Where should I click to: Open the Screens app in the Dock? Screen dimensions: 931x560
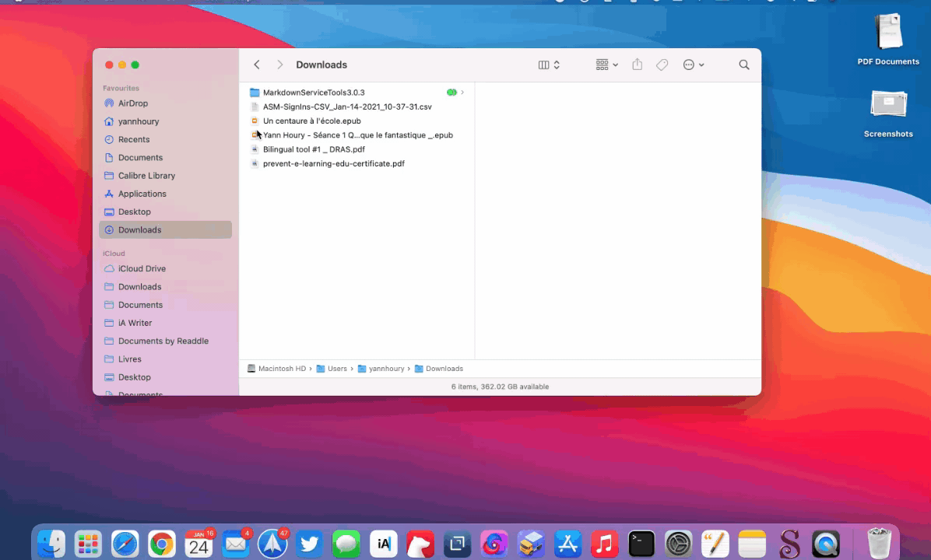(457, 544)
